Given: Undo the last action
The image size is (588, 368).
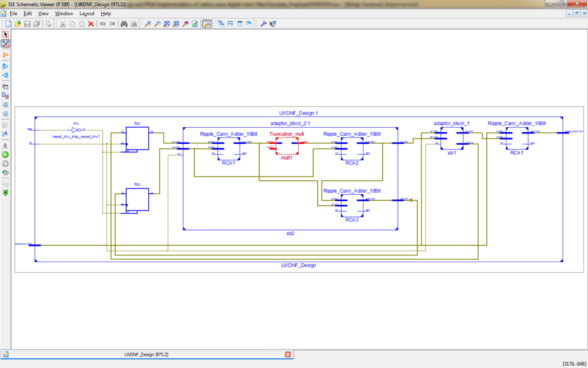Looking at the screenshot, I should [x=102, y=24].
